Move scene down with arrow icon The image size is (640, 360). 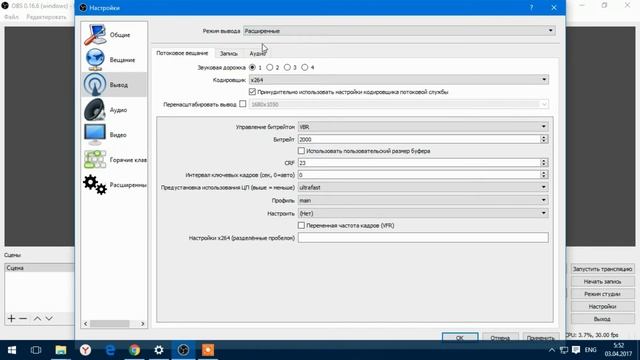coord(49,318)
